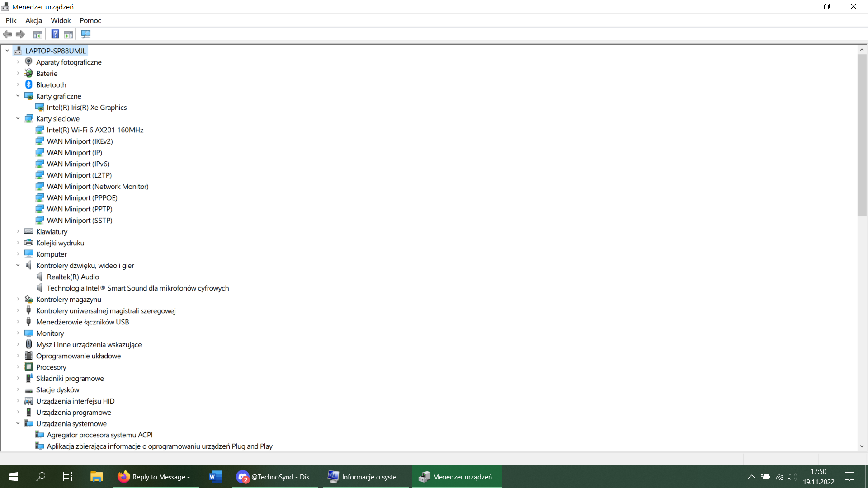Viewport: 868px width, 488px height.
Task: Click the Back navigation arrow in the toolbar
Action: 7,34
